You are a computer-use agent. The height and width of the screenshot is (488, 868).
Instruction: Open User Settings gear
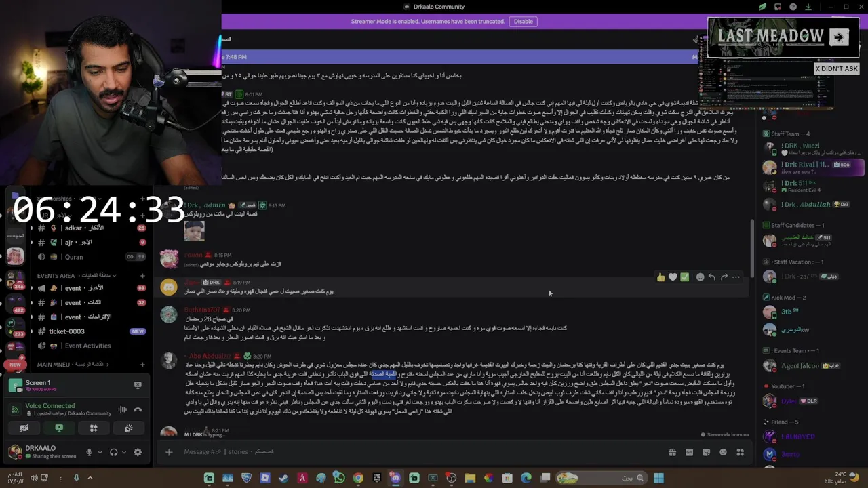138,452
